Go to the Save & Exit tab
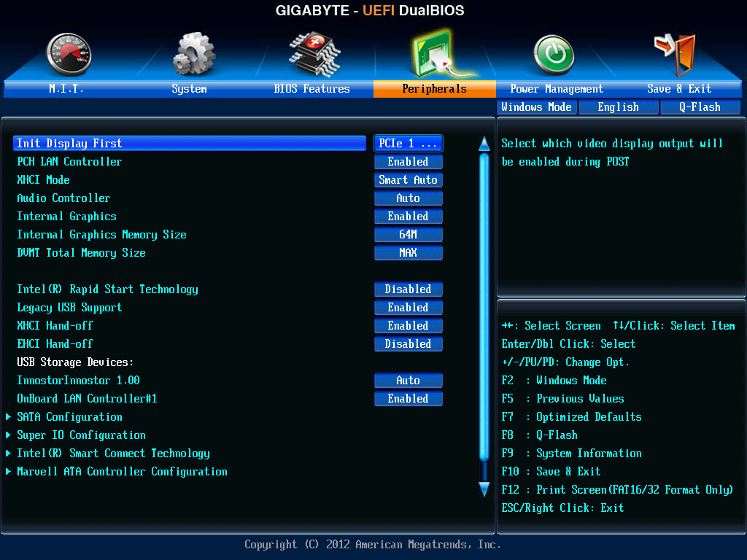The height and width of the screenshot is (560, 747). click(679, 88)
